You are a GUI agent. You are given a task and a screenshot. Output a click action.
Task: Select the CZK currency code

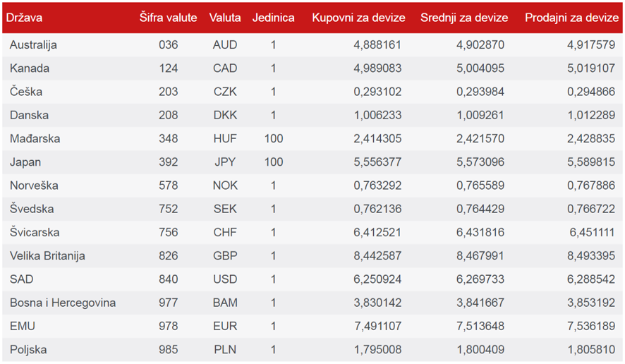(225, 92)
